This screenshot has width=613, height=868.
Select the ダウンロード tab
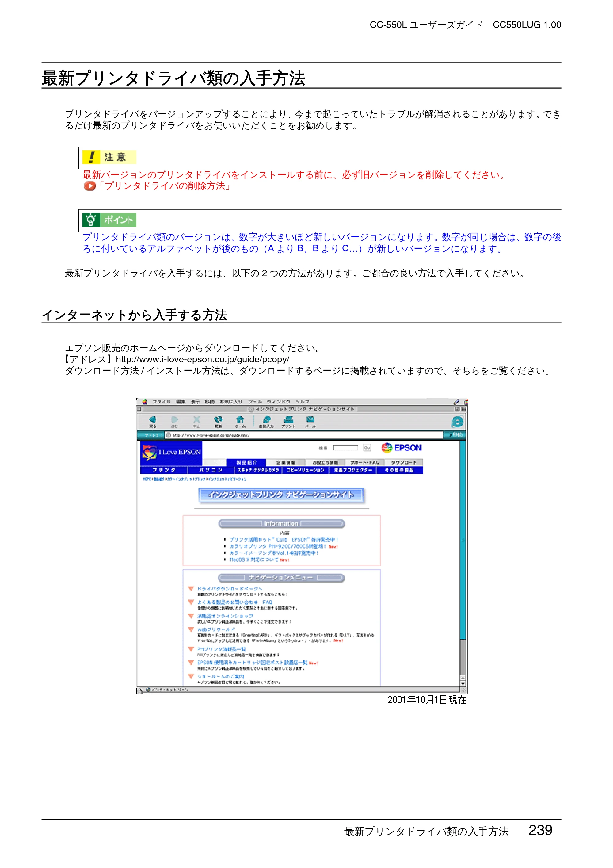(404, 462)
